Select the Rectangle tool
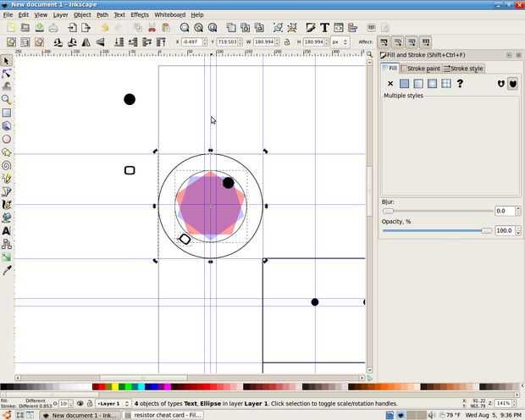The height and width of the screenshot is (420, 525). [x=7, y=113]
